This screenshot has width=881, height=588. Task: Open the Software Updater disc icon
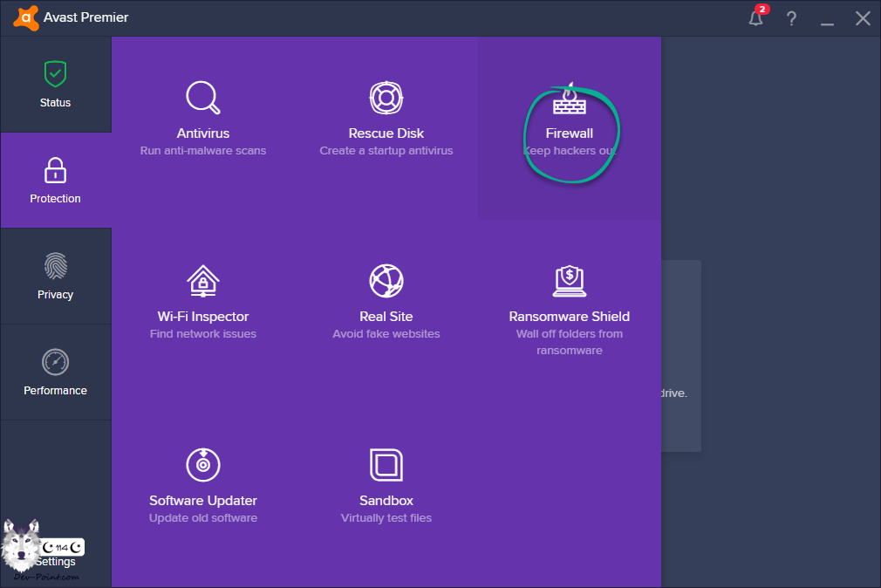(x=203, y=465)
